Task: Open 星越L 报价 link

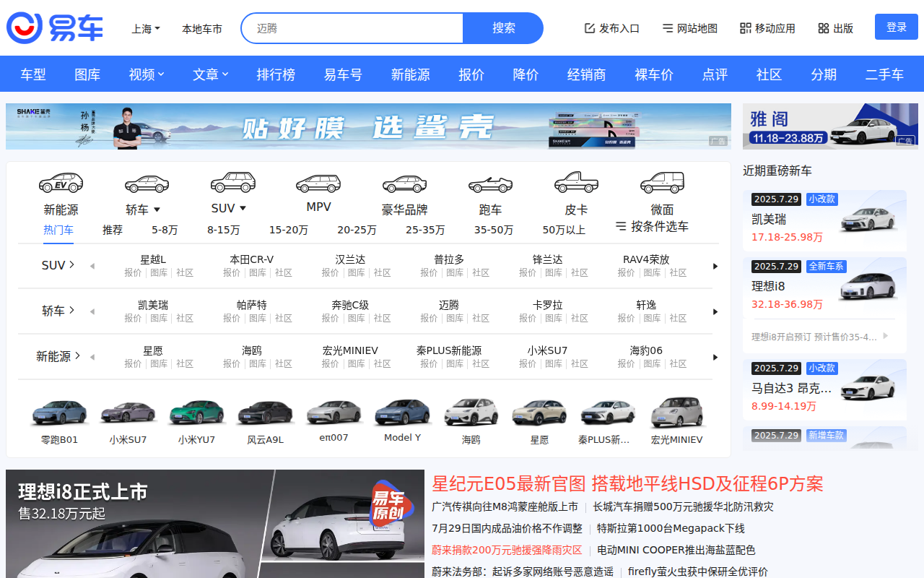Action: coord(133,272)
